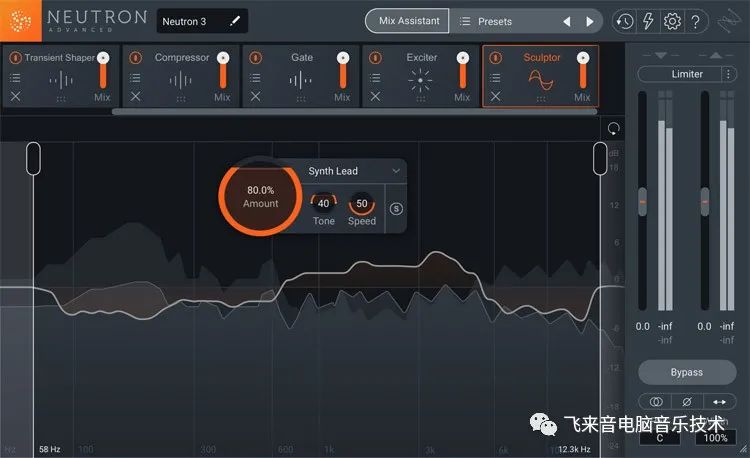
Task: Click the input gain fader
Action: coord(642,202)
